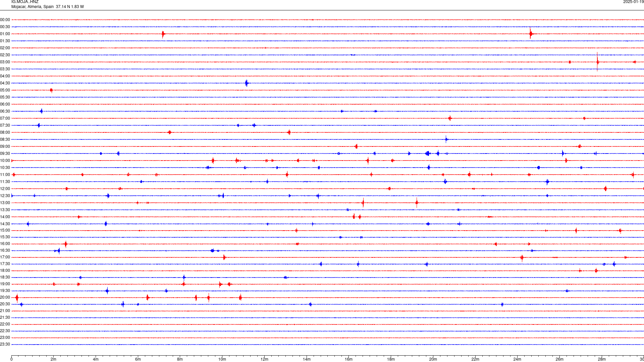Viewport: 644px width, 362px height.
Task: Select the 04:00 trace time label
Action: pyautogui.click(x=5, y=76)
